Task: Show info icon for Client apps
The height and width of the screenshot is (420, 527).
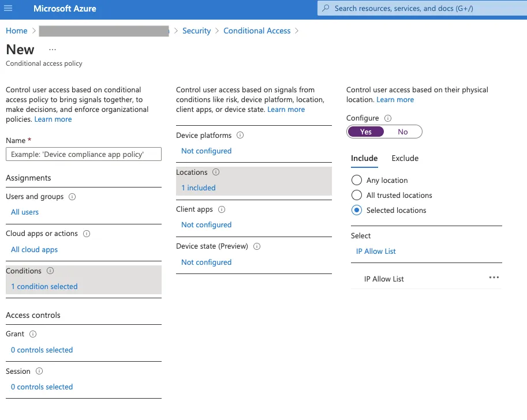Action: pos(222,209)
